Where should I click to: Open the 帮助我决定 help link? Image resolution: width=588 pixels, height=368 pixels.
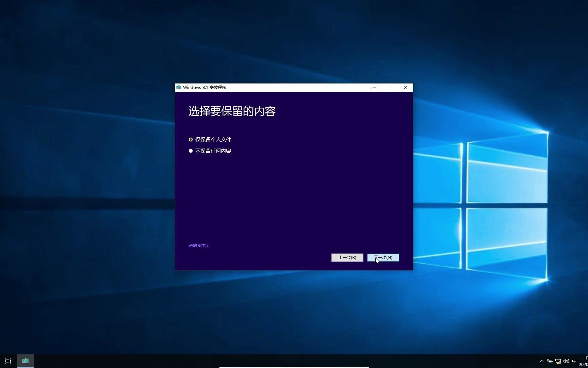tap(199, 246)
